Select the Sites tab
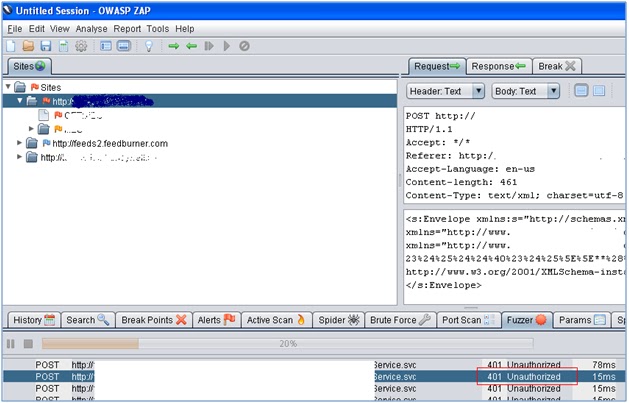Viewport: 629px width, 403px height. coord(29,66)
